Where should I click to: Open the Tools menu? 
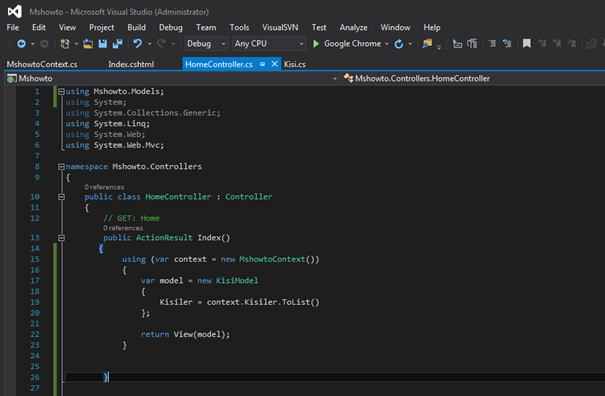[x=239, y=27]
